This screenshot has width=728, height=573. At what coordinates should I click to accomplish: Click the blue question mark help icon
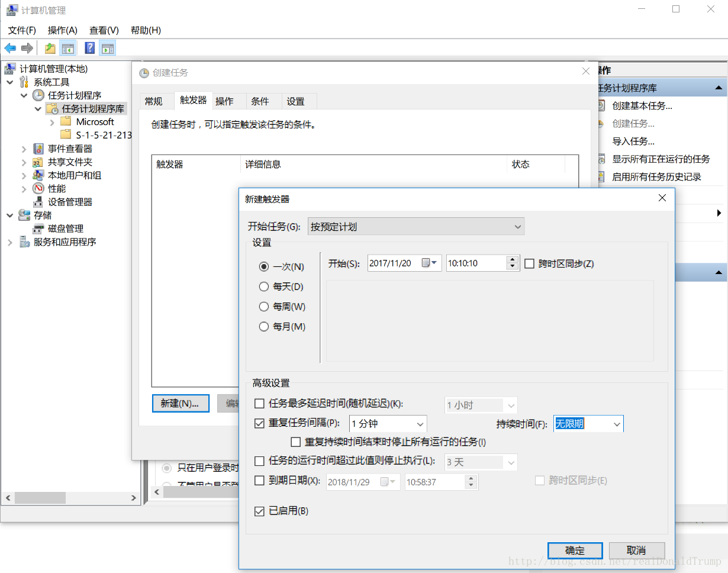point(89,49)
